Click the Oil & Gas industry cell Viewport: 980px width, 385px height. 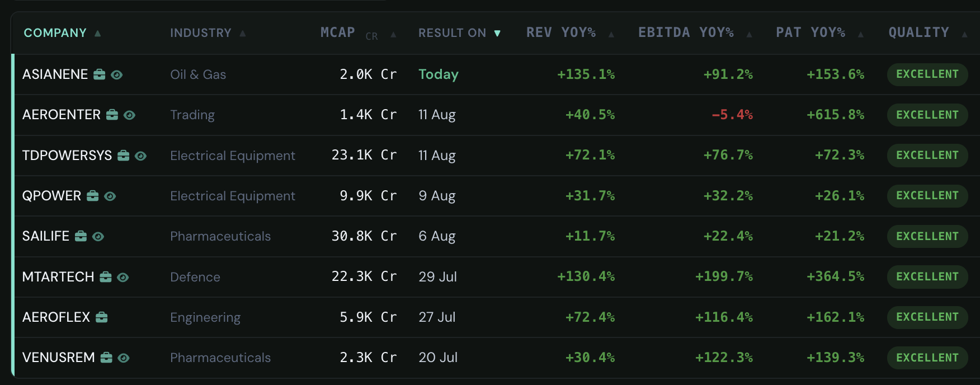pos(198,74)
